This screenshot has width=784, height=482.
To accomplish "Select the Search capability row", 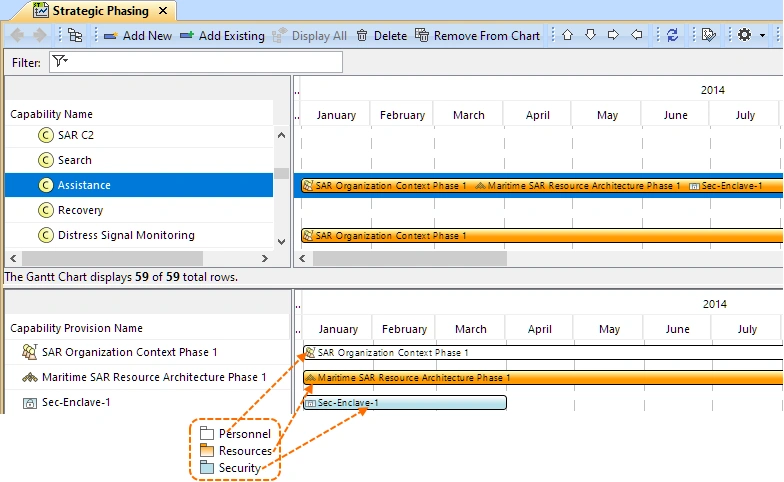I will [x=139, y=160].
